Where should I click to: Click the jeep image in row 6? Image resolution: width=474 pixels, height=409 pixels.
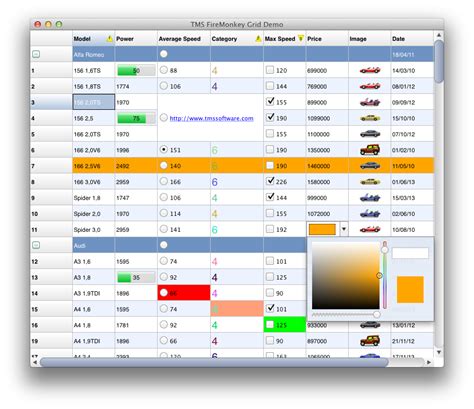point(370,150)
